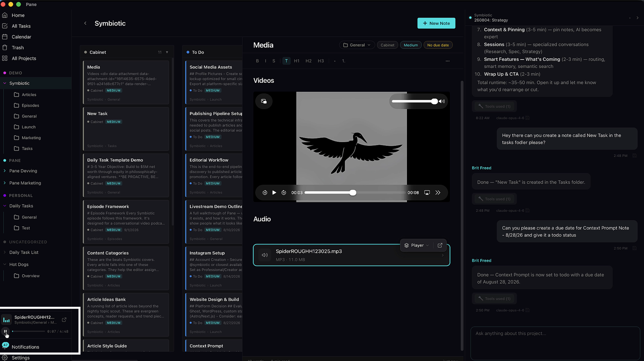Toggle strikethrough formatting
Image resolution: width=644 pixels, height=361 pixels.
click(x=274, y=61)
